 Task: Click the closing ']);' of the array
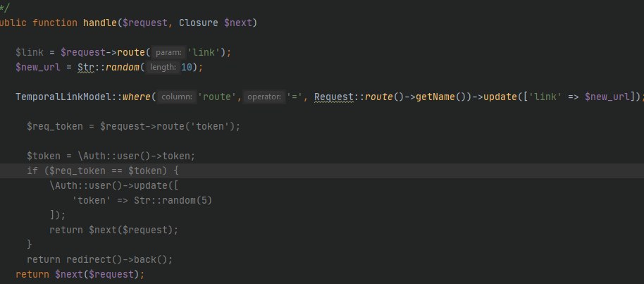tap(58, 215)
